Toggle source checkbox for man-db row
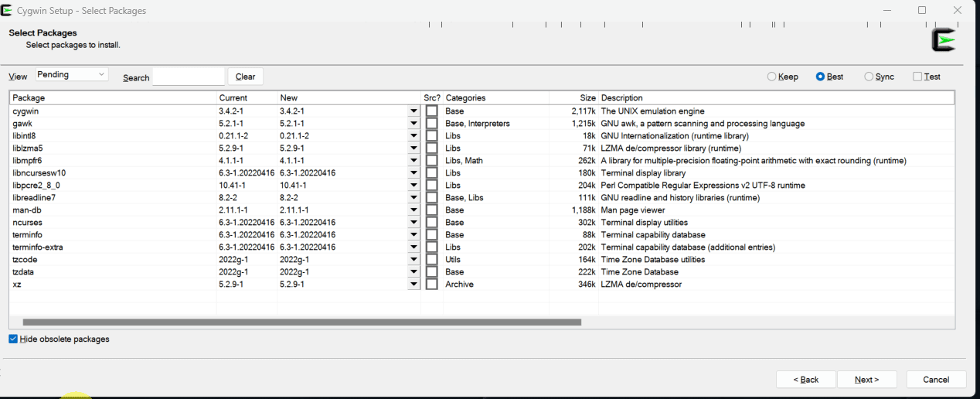980x399 pixels. coord(432,210)
